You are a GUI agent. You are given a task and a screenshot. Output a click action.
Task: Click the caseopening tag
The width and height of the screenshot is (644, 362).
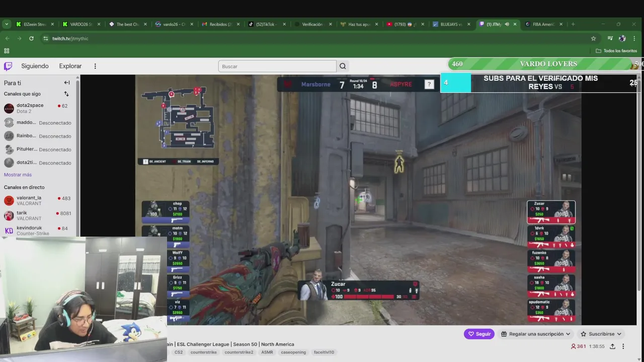[293, 352]
